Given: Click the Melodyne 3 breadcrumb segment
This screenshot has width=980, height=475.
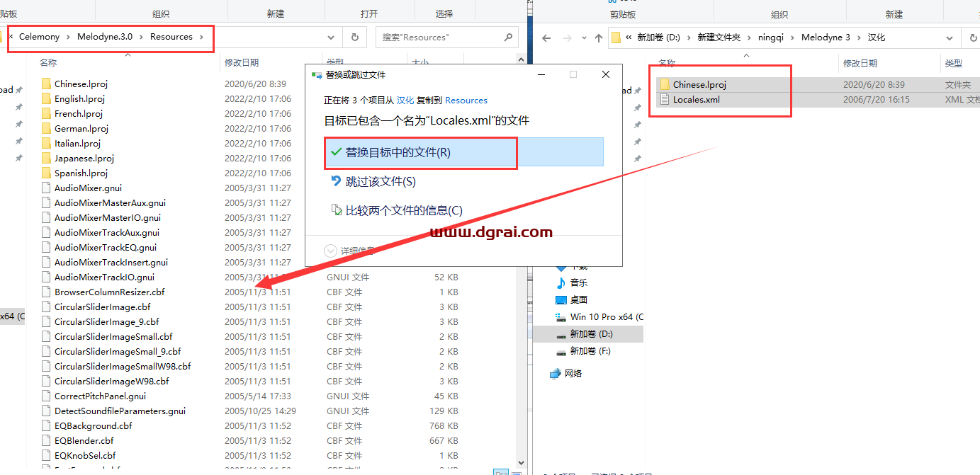Looking at the screenshot, I should coord(826,38).
